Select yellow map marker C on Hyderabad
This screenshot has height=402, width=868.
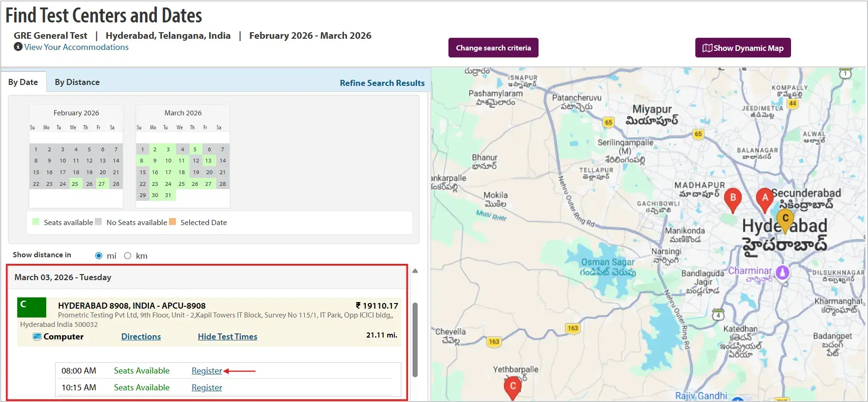point(785,219)
